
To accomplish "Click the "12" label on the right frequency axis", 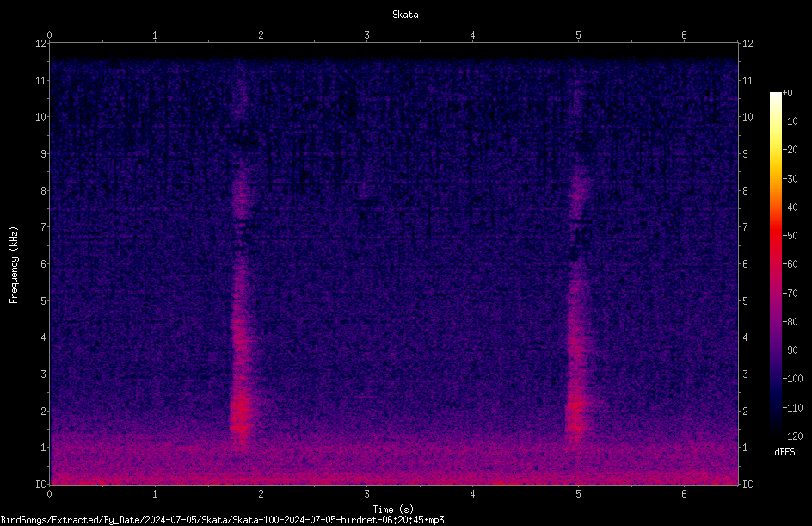I will (747, 44).
